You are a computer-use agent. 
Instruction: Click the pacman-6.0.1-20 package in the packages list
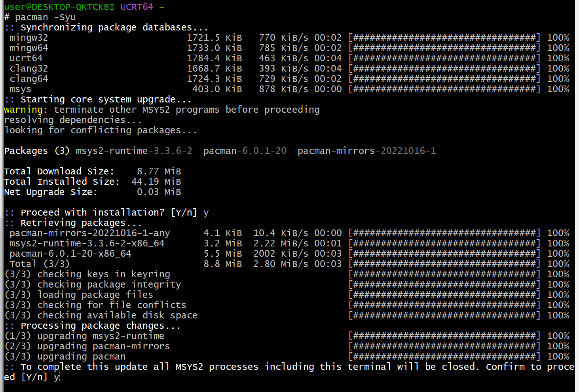(245, 151)
